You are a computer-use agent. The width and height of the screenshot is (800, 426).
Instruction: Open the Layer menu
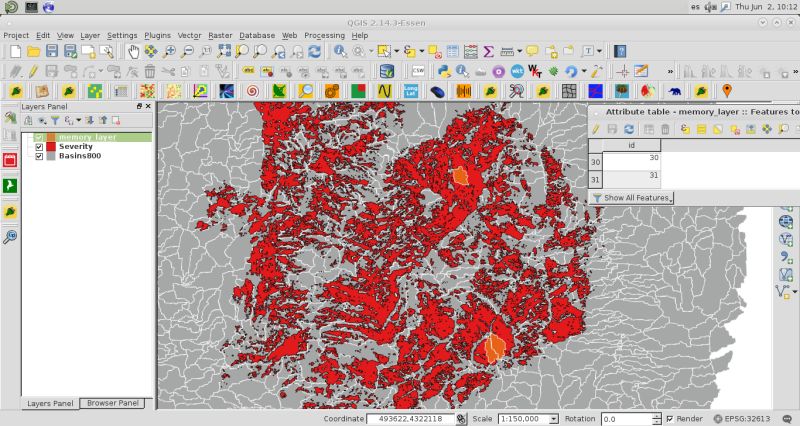pos(90,35)
